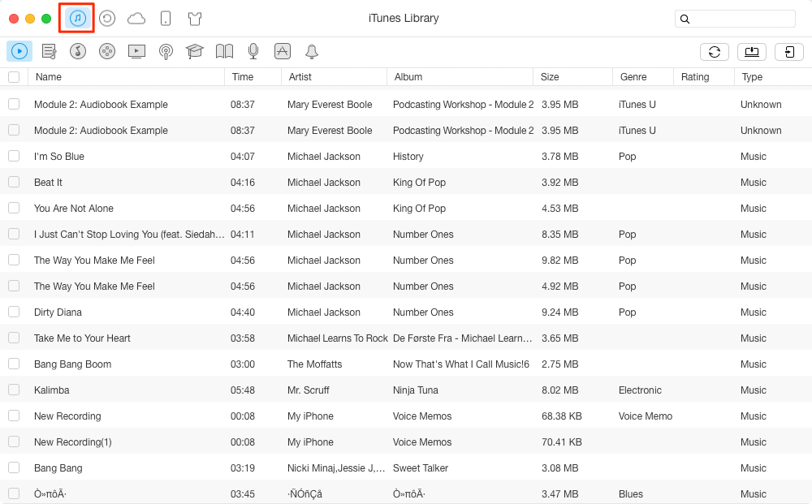Open the iTunes backup restore icon

click(107, 19)
